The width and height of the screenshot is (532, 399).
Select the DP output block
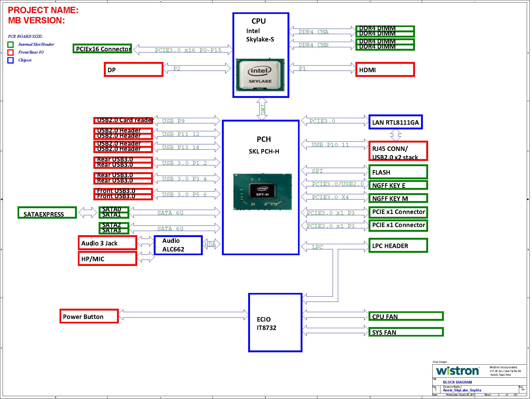[x=134, y=70]
